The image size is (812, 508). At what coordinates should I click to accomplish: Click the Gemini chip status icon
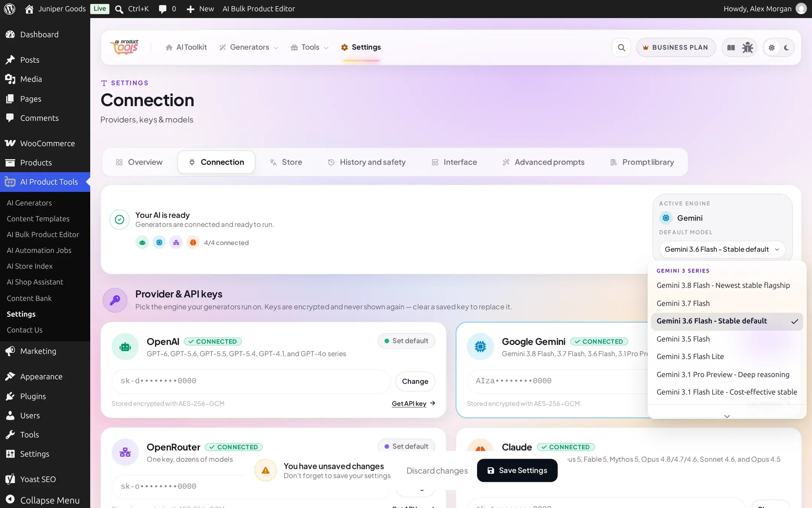159,243
